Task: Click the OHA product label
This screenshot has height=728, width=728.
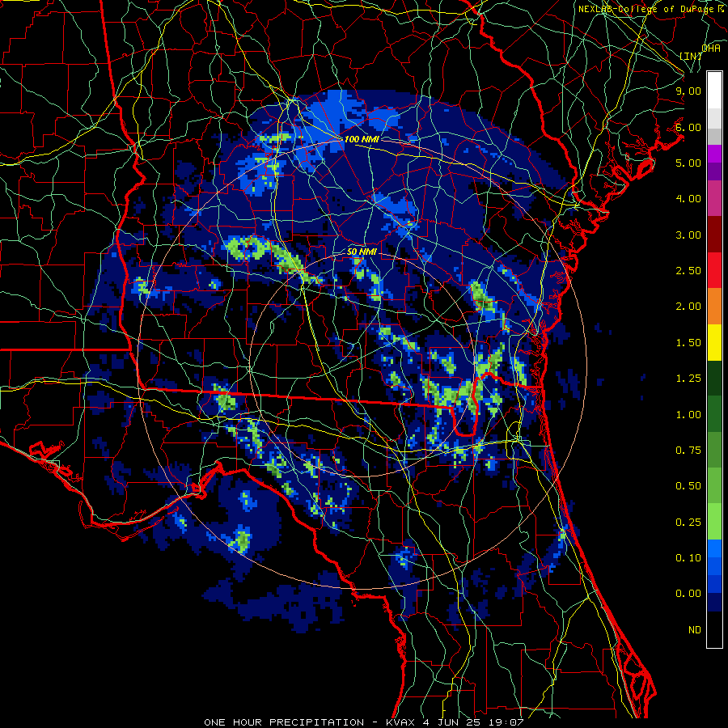Action: (x=711, y=48)
